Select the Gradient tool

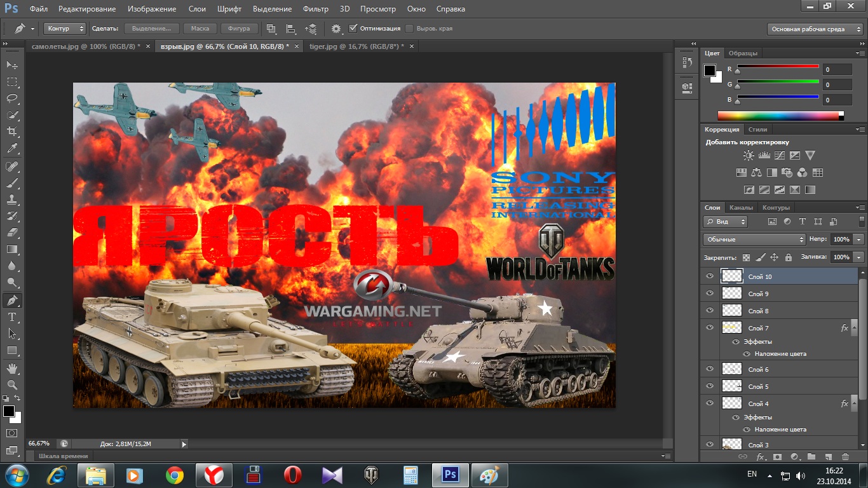click(x=11, y=249)
